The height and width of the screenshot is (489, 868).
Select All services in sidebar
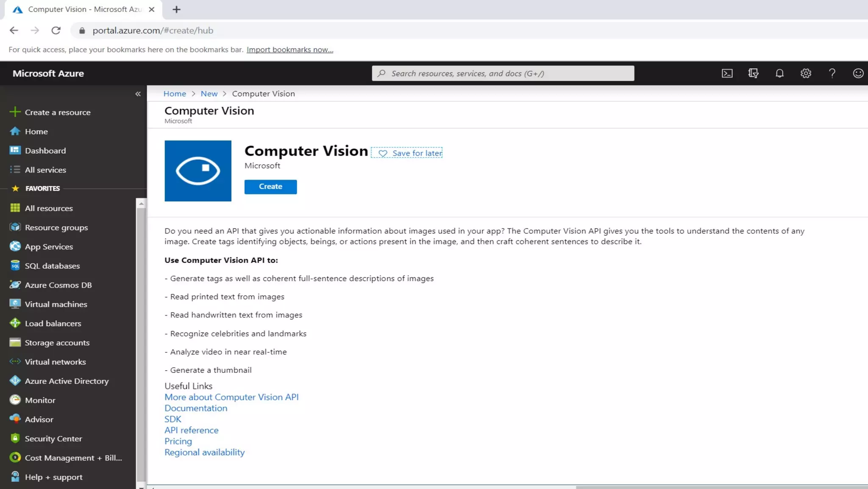(45, 170)
